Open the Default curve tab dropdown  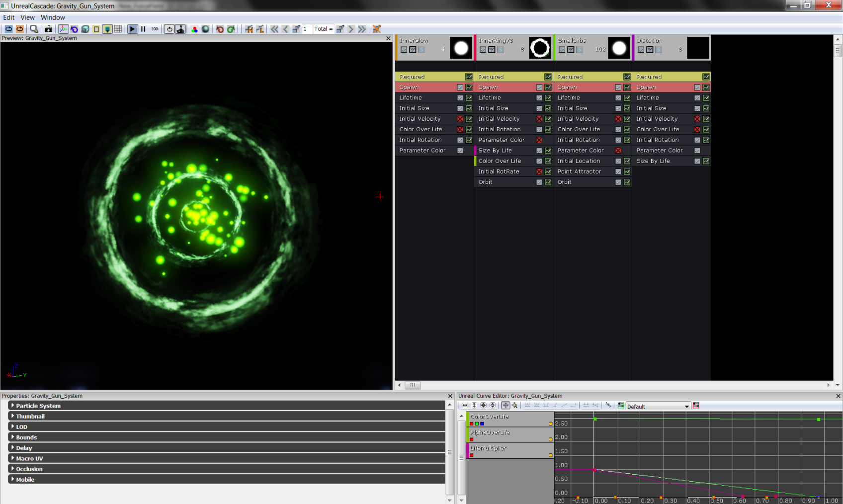click(686, 407)
